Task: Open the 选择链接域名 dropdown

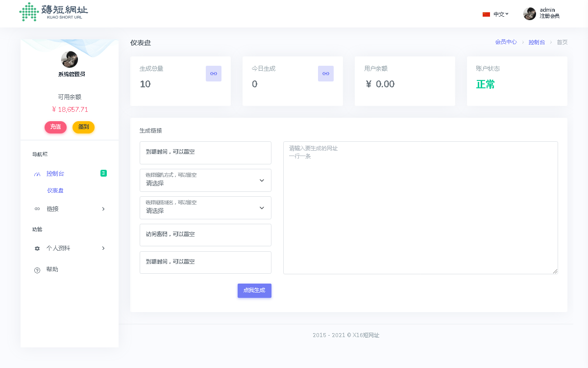Action: click(x=205, y=208)
